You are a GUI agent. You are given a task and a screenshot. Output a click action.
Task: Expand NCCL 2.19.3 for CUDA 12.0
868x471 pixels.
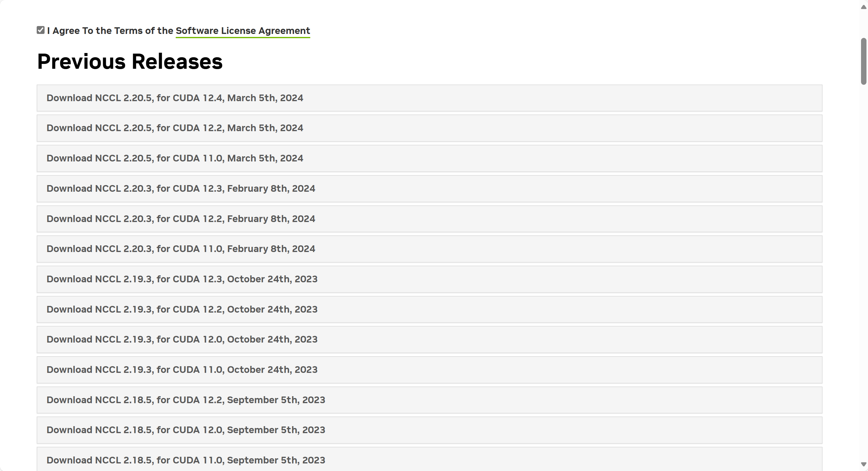[x=182, y=339]
